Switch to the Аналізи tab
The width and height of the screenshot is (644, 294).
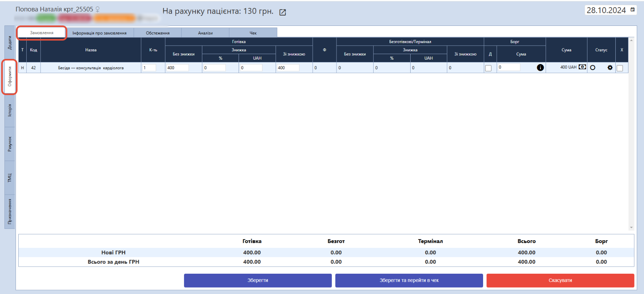pos(205,33)
